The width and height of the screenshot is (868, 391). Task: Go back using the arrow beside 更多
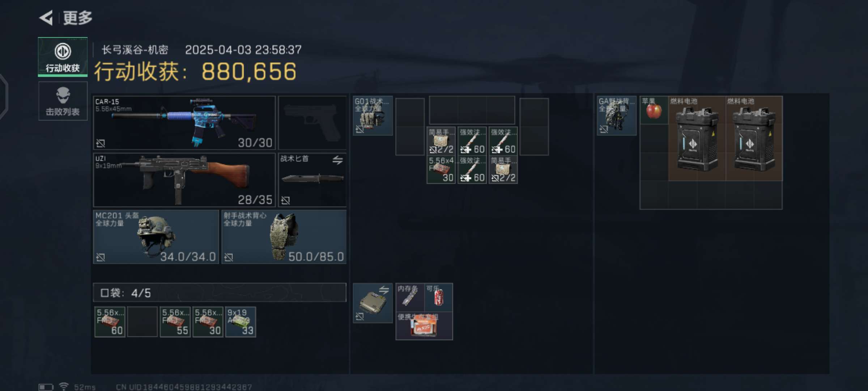click(x=46, y=18)
